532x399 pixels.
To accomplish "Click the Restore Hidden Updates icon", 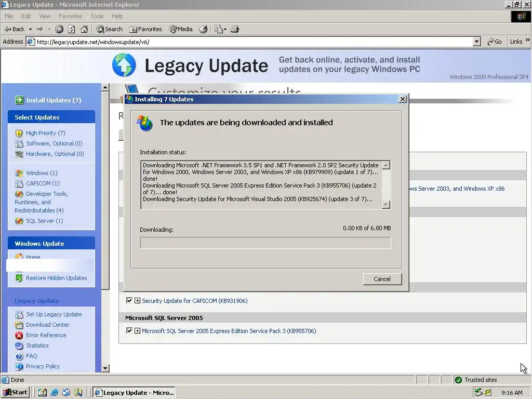I will 19,278.
